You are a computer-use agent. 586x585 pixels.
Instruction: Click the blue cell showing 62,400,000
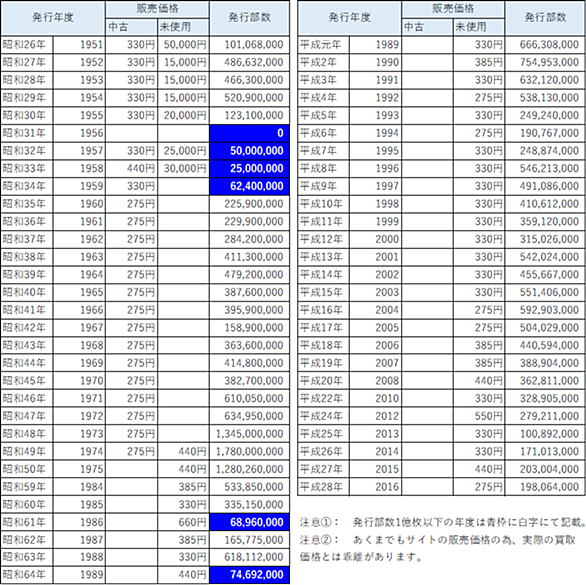point(249,186)
